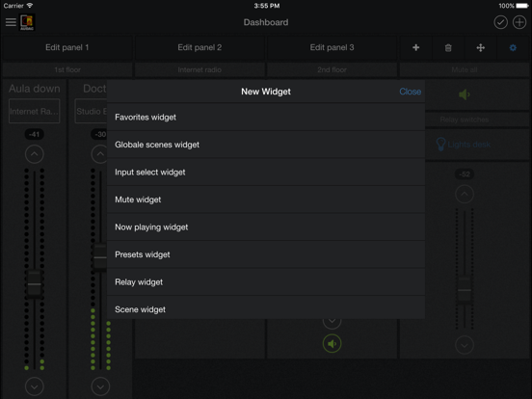This screenshot has width=532, height=399.
Task: Raise second zone volume with up chevron
Action: (x=99, y=154)
